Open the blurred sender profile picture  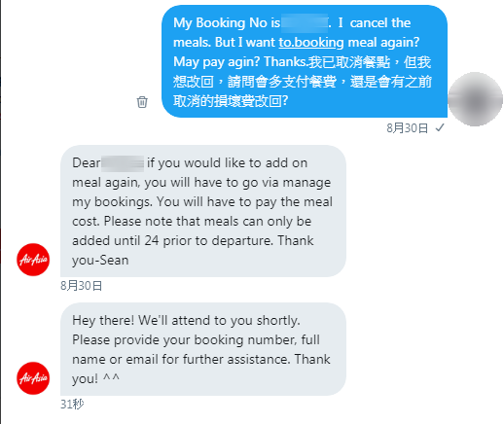click(476, 99)
